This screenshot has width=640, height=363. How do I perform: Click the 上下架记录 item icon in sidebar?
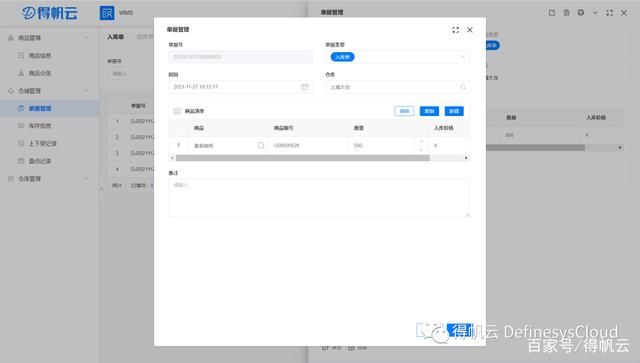(21, 143)
